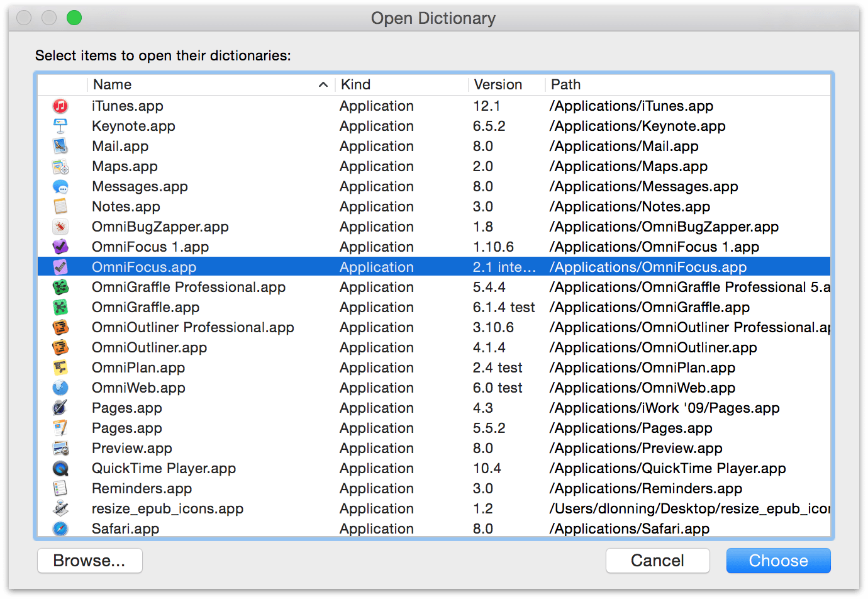Select OmniPlan.app in the list
868x599 pixels.
pos(138,367)
